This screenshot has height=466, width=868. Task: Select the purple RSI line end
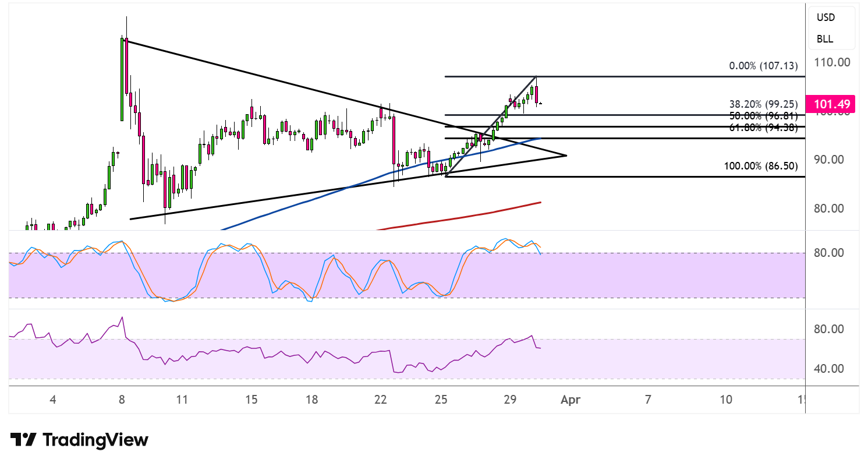point(541,348)
